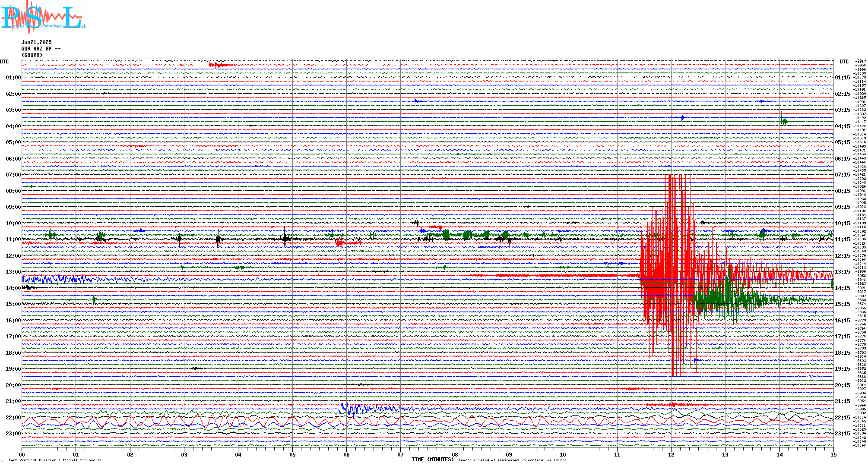Click the left hour label '03:00'
Image resolution: width=868 pixels, height=466 pixels.
[13, 110]
